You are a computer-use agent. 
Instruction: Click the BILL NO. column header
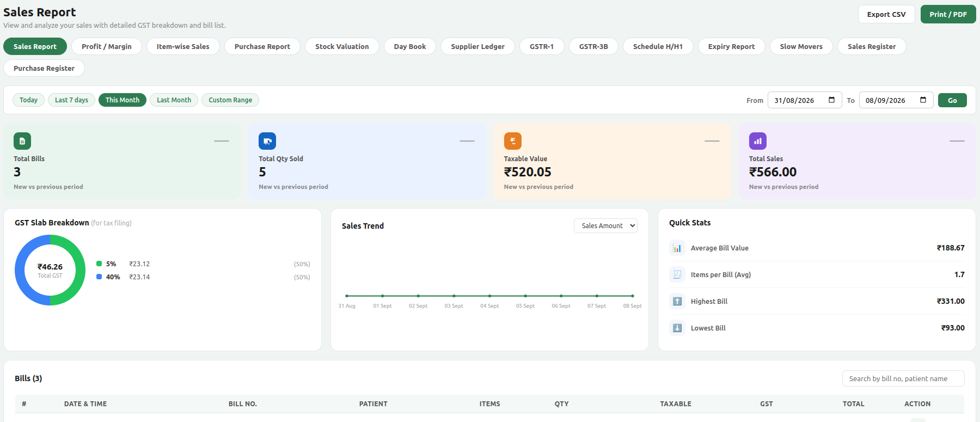(243, 404)
